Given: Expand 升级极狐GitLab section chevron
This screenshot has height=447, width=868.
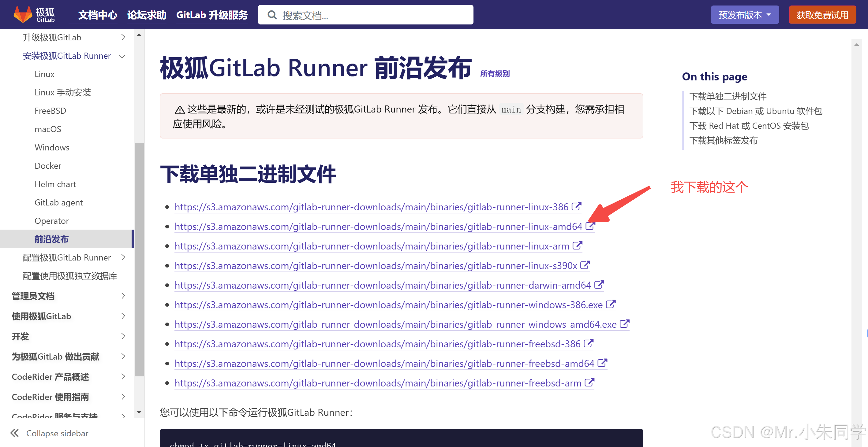Looking at the screenshot, I should point(123,37).
